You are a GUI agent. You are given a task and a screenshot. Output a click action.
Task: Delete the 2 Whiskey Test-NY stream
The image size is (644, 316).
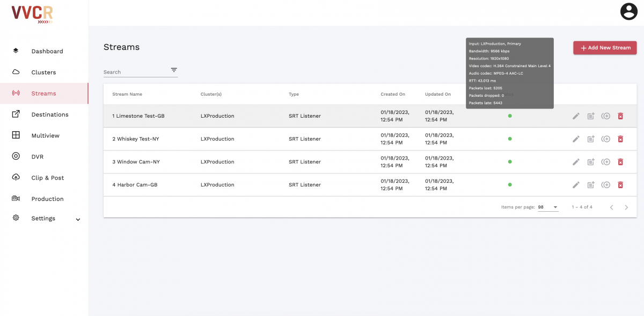pos(620,139)
